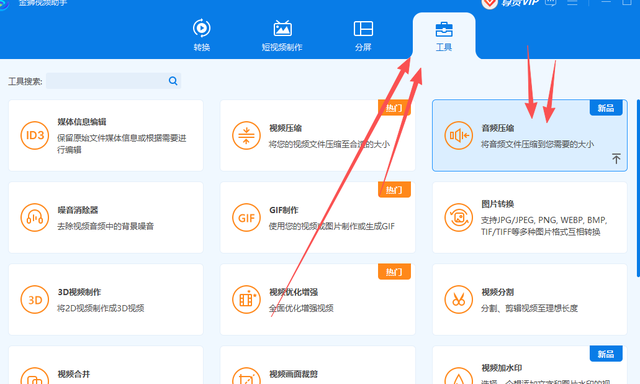Click the 工具 toolbox icon
The height and width of the screenshot is (384, 640).
coord(444,29)
